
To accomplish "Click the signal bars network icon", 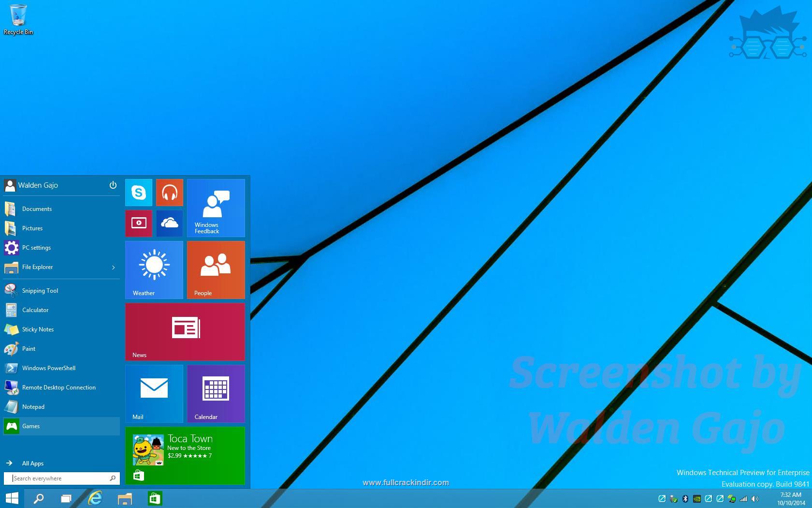I will tap(743, 499).
